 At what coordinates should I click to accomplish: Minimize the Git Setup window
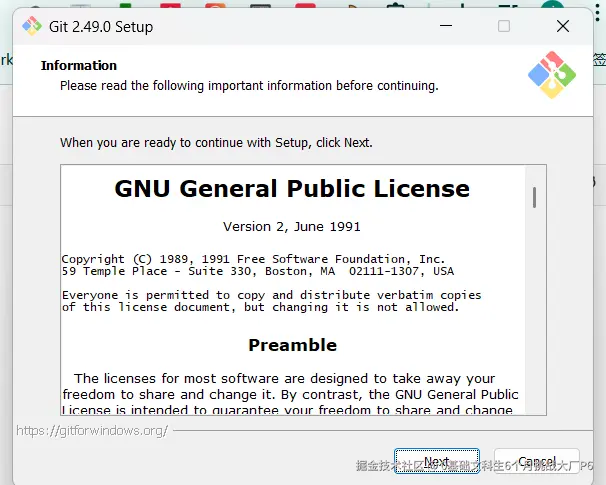pyautogui.click(x=446, y=26)
